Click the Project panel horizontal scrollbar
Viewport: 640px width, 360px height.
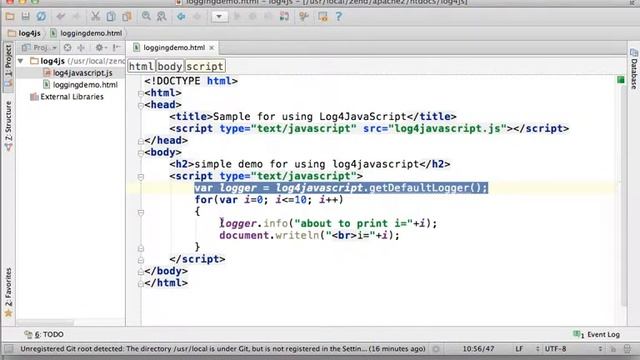(45, 322)
